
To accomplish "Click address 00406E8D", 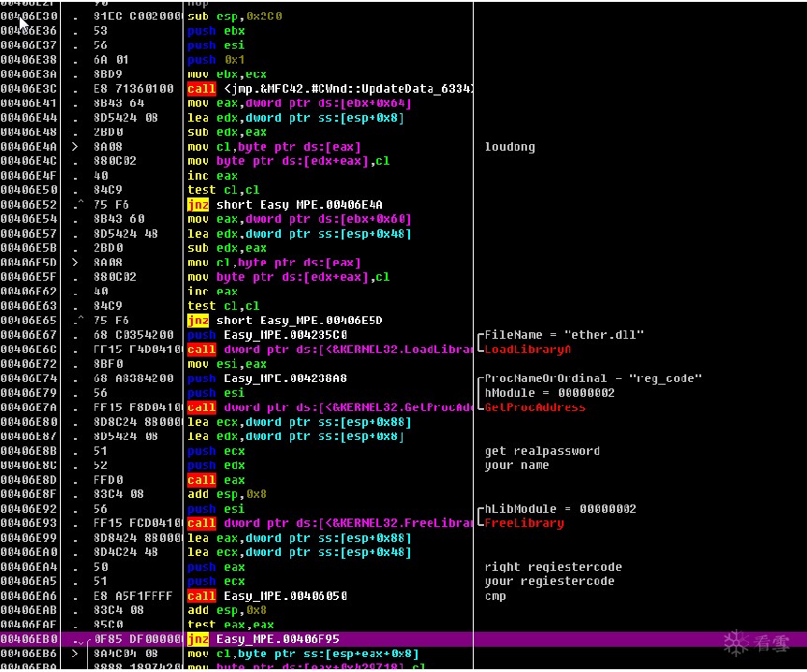I will click(x=29, y=480).
